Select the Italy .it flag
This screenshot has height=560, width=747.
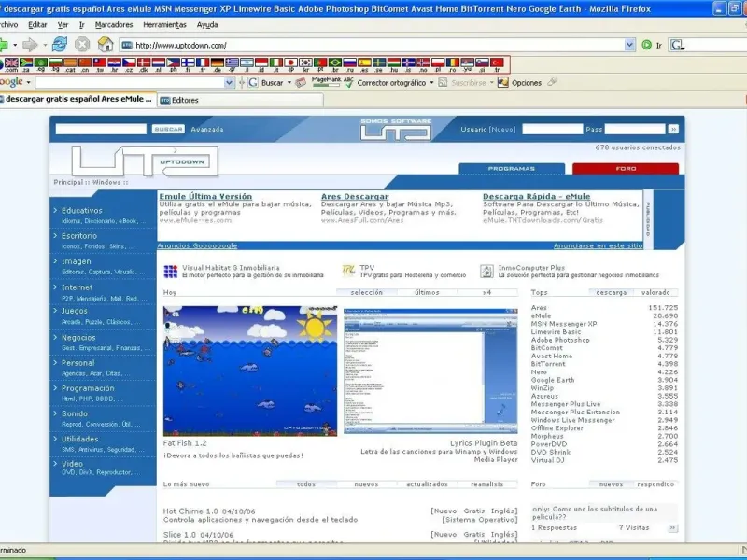pyautogui.click(x=276, y=63)
